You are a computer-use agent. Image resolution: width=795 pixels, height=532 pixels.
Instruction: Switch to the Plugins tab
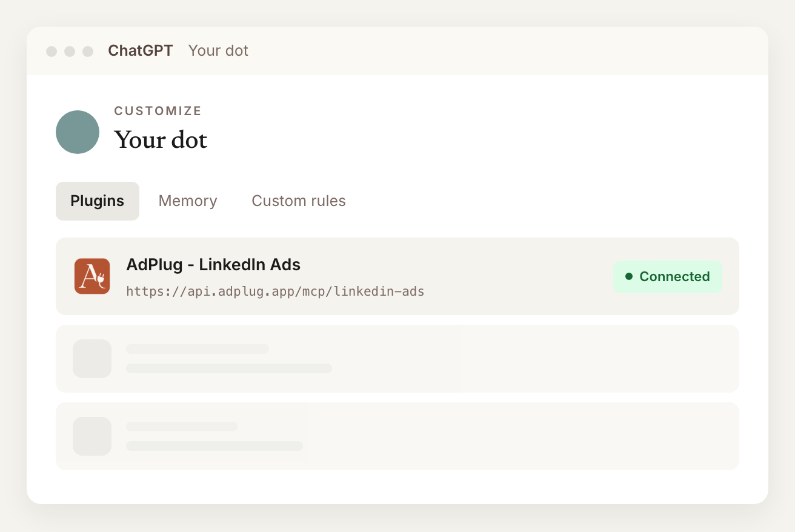[98, 201]
